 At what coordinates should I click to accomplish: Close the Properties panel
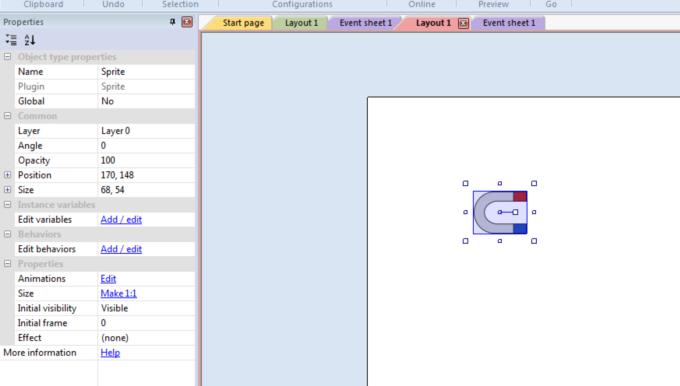[x=187, y=22]
